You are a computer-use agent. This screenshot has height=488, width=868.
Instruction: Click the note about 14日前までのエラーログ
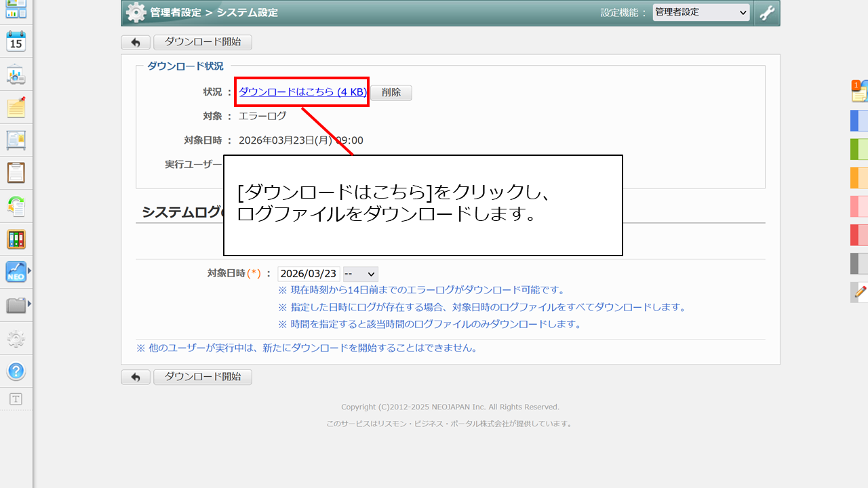(421, 290)
